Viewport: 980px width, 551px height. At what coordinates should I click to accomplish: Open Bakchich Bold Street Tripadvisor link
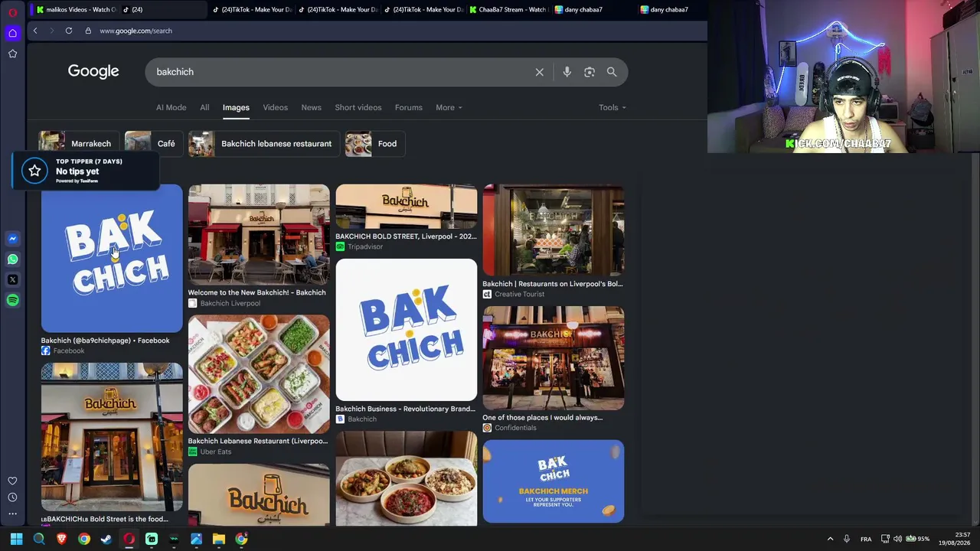(x=406, y=236)
